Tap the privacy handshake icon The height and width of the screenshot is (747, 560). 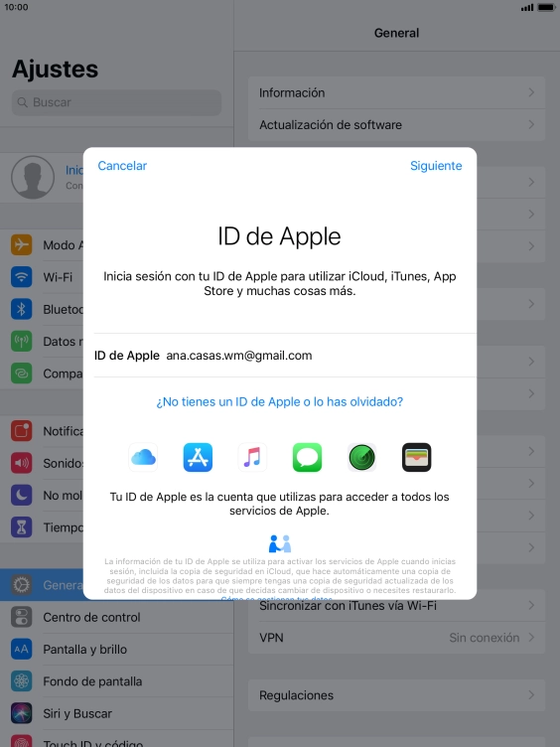click(280, 543)
